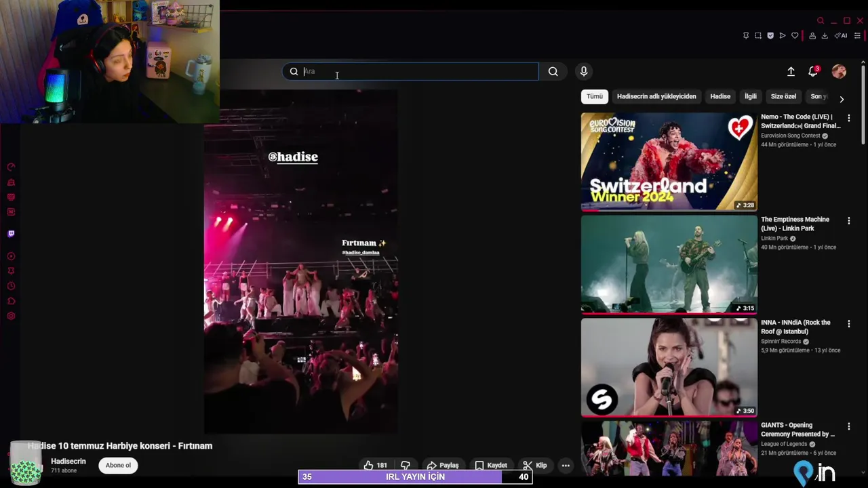Open options menu for The Emptiness Machine video
The image size is (868, 488).
tap(848, 220)
